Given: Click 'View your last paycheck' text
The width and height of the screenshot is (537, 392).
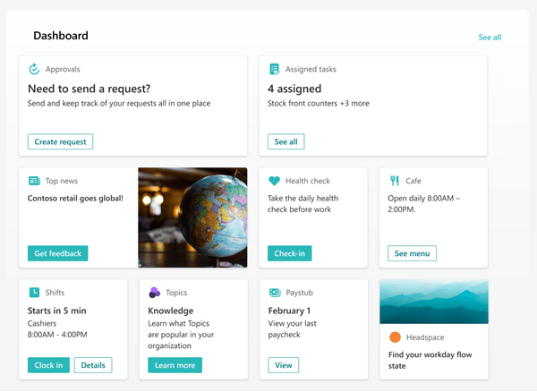Looking at the screenshot, I should click(292, 329).
